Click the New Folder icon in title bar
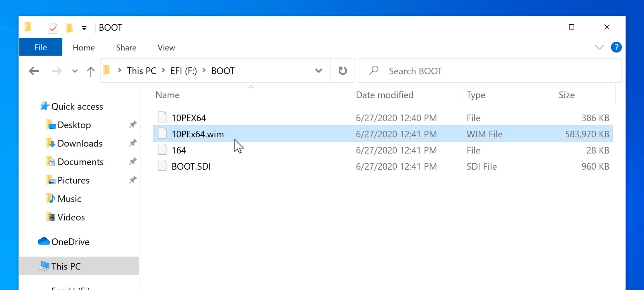Viewport: 644px width, 290px height. coord(69,28)
